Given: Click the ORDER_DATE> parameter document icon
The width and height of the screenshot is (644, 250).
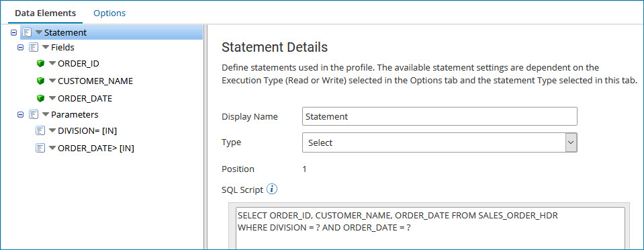Looking at the screenshot, I should 40,148.
